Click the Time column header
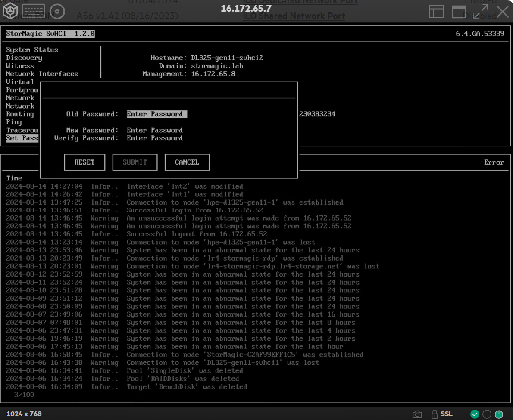This screenshot has height=420, width=513. (x=14, y=178)
